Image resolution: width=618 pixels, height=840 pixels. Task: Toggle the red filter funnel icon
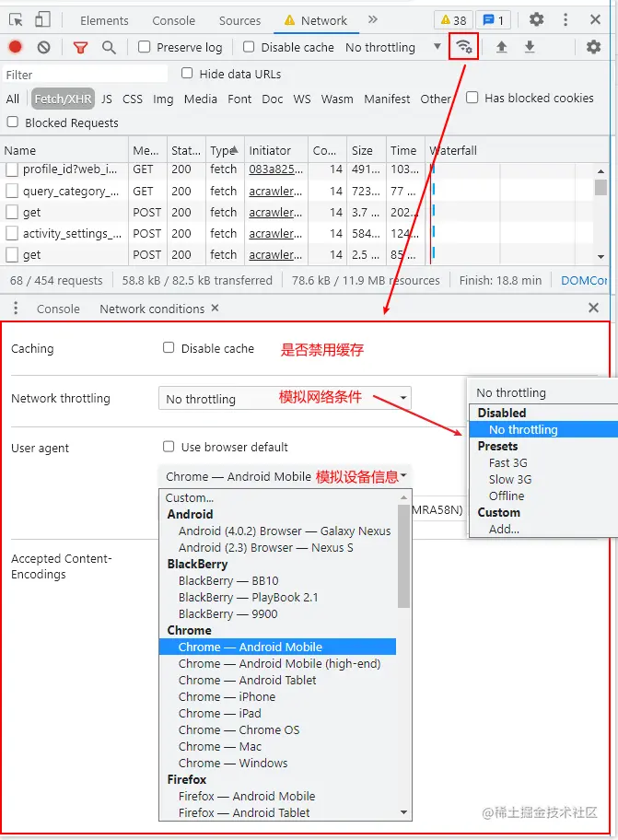click(x=80, y=48)
